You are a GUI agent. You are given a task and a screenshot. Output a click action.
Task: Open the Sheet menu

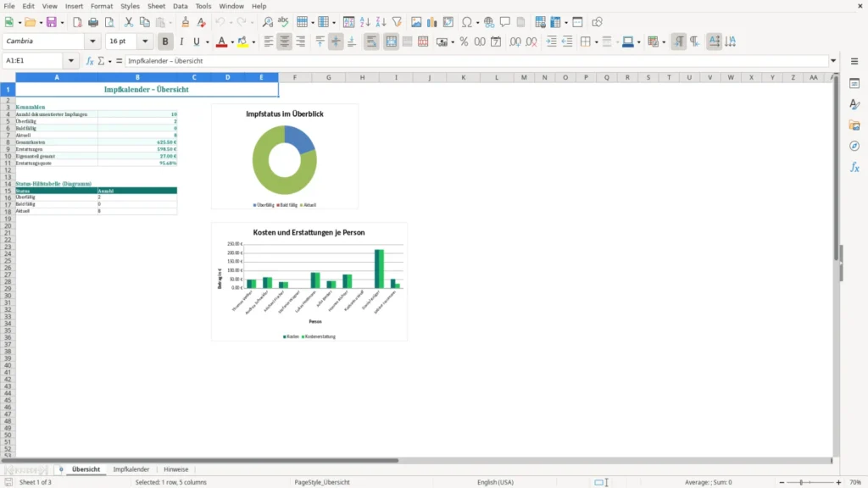[x=156, y=6]
